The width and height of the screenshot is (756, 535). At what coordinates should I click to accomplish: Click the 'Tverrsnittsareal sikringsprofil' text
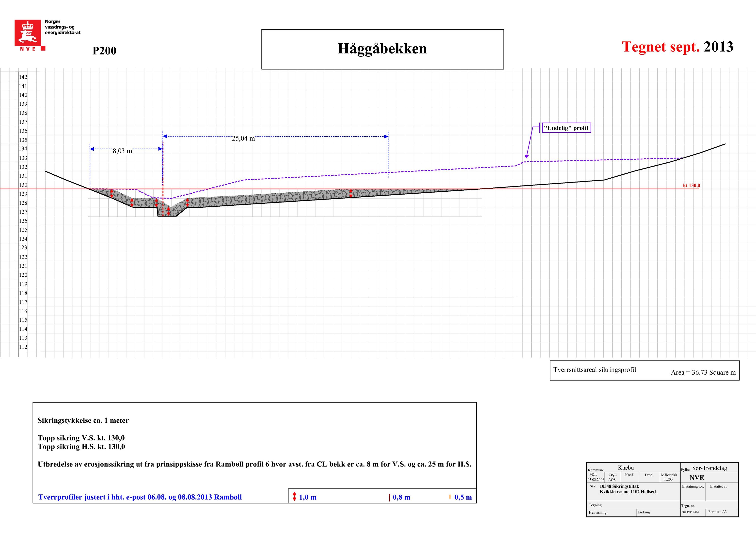pyautogui.click(x=595, y=370)
